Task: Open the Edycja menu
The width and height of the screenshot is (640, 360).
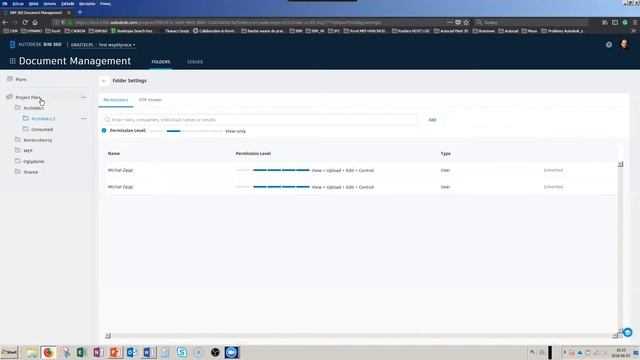Action: [18, 4]
